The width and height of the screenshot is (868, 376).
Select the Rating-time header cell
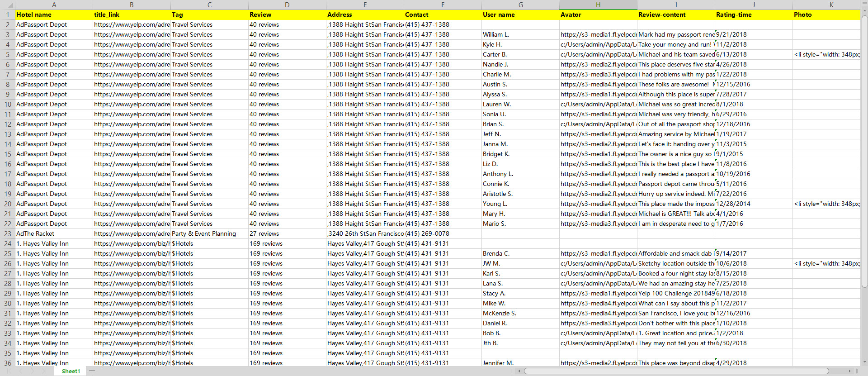(x=753, y=15)
